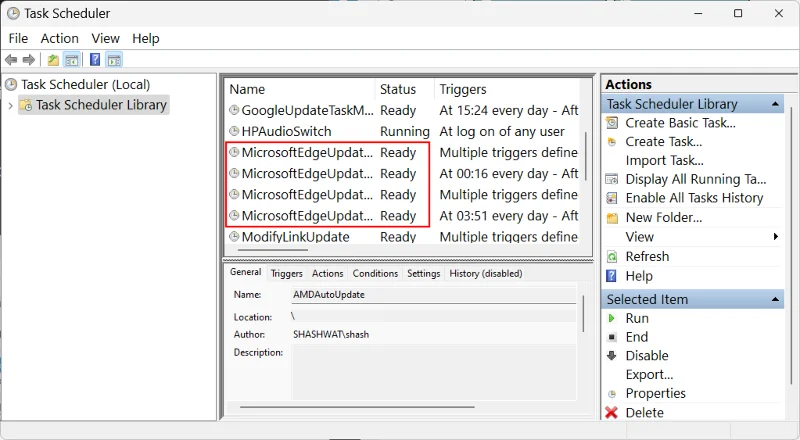Click the Disable down-arrow icon

pos(611,356)
